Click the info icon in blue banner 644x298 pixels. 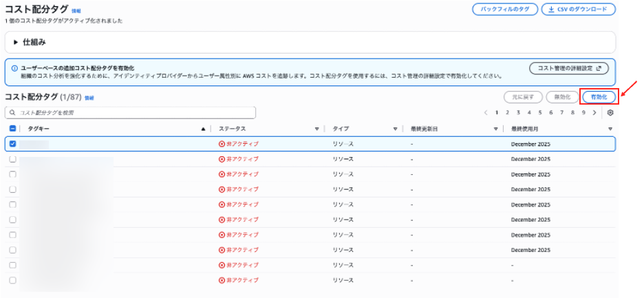14,68
